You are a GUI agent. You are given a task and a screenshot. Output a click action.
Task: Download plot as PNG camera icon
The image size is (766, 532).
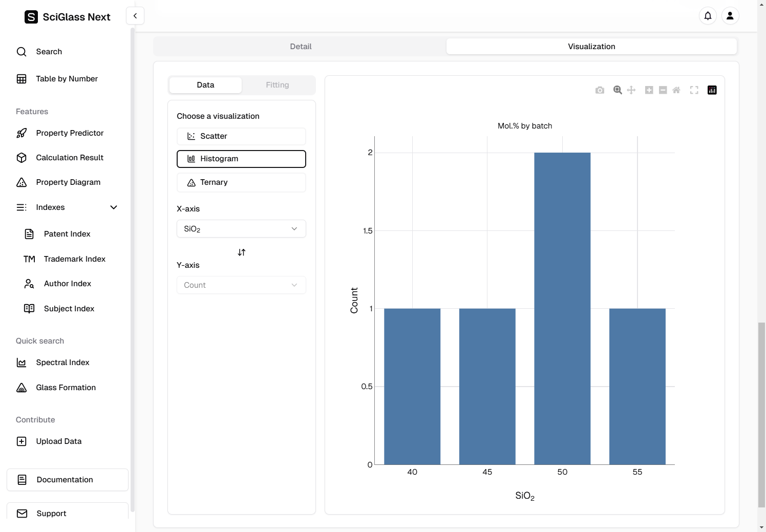[600, 90]
